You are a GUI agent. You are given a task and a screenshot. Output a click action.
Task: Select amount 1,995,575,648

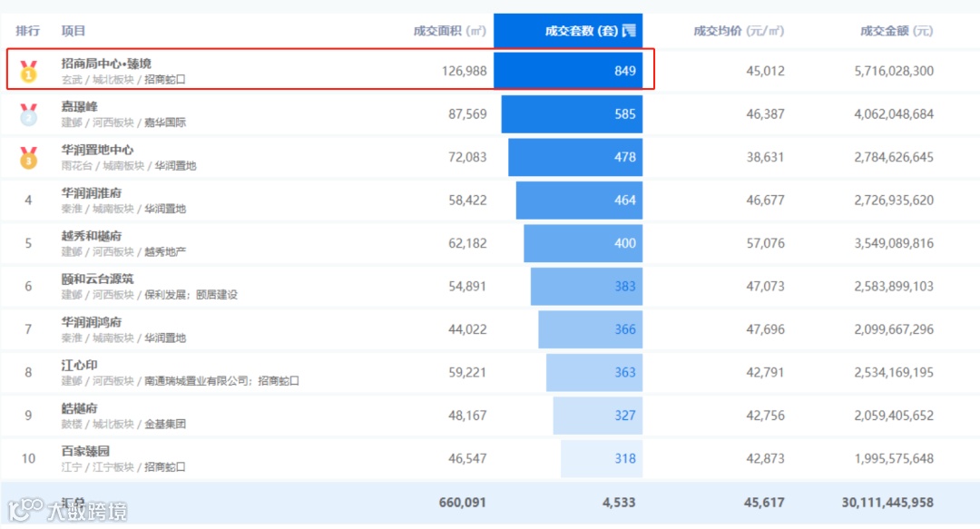[x=894, y=459]
